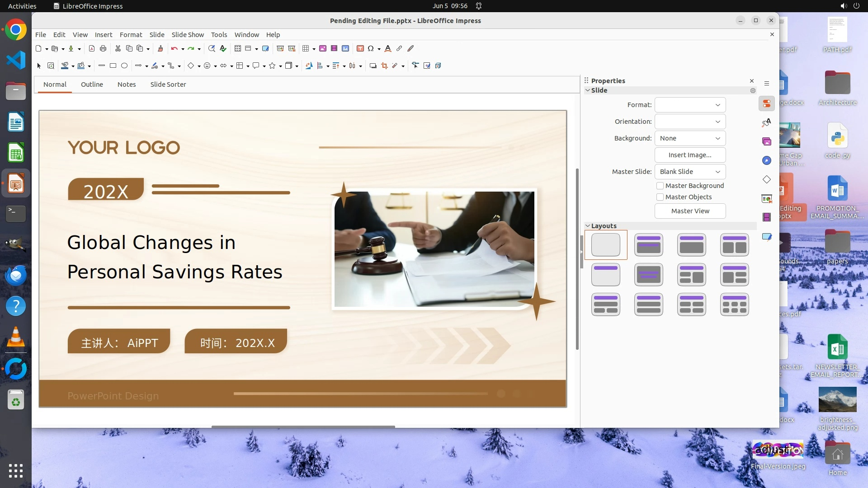
Task: Enable the Master Objects checkbox
Action: [660, 197]
